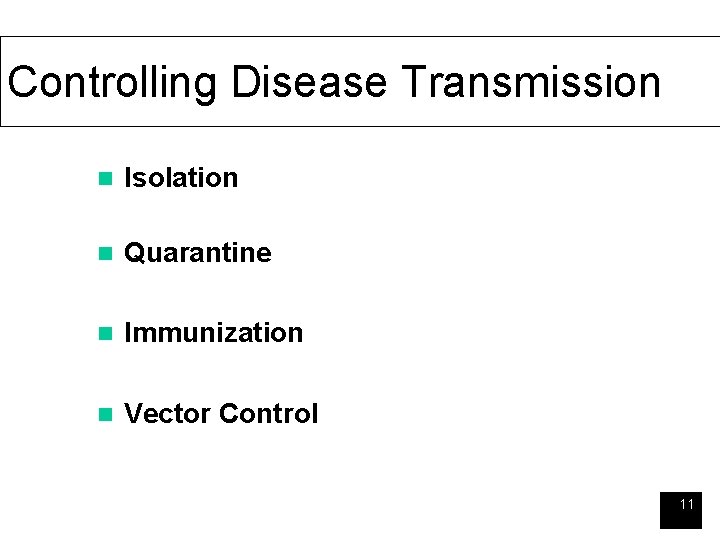Click the final letter n of Transmission

[649, 84]
